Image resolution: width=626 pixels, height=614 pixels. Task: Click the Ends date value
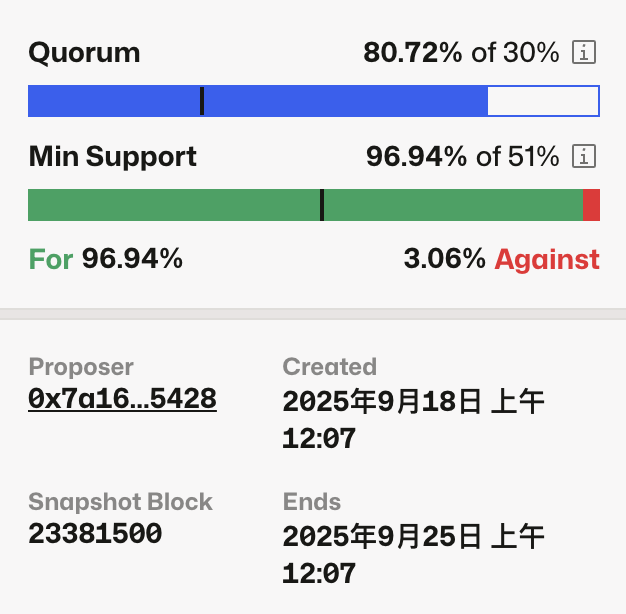coord(413,554)
